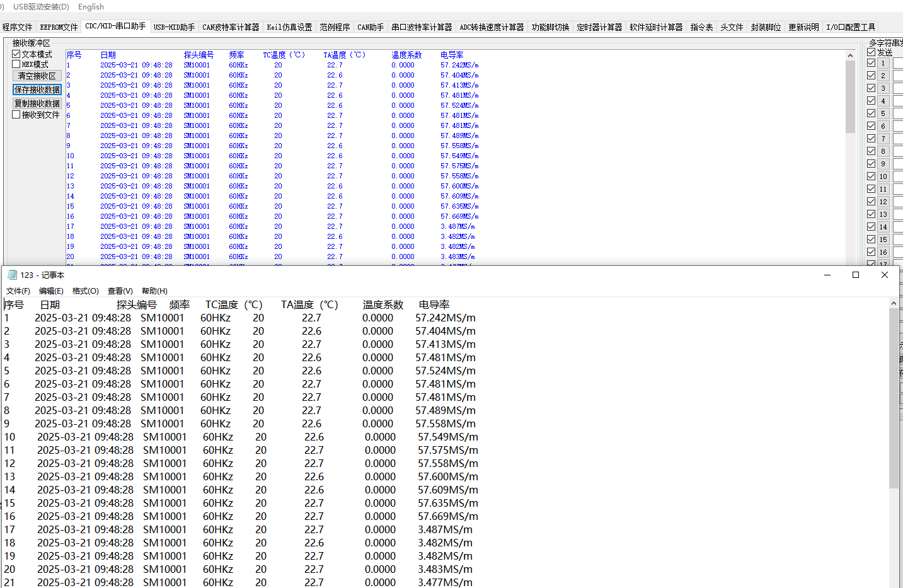
Task: Enable the HEX模式 checkbox
Action: pos(16,64)
